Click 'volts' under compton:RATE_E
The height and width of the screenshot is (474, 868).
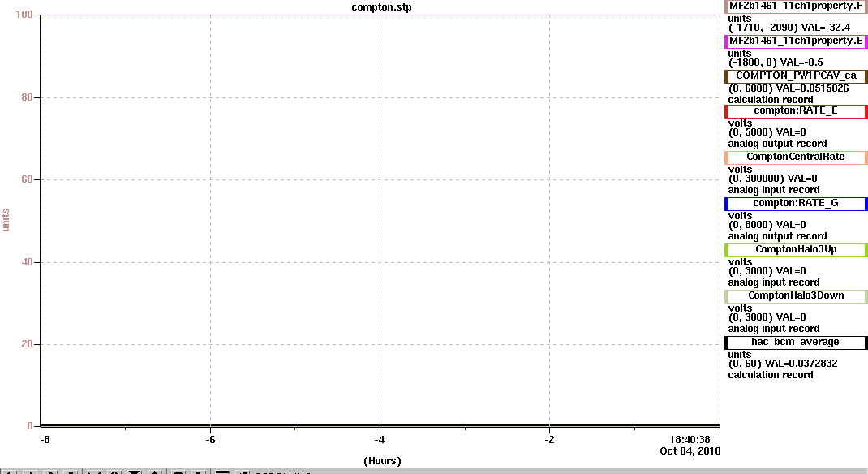point(740,123)
